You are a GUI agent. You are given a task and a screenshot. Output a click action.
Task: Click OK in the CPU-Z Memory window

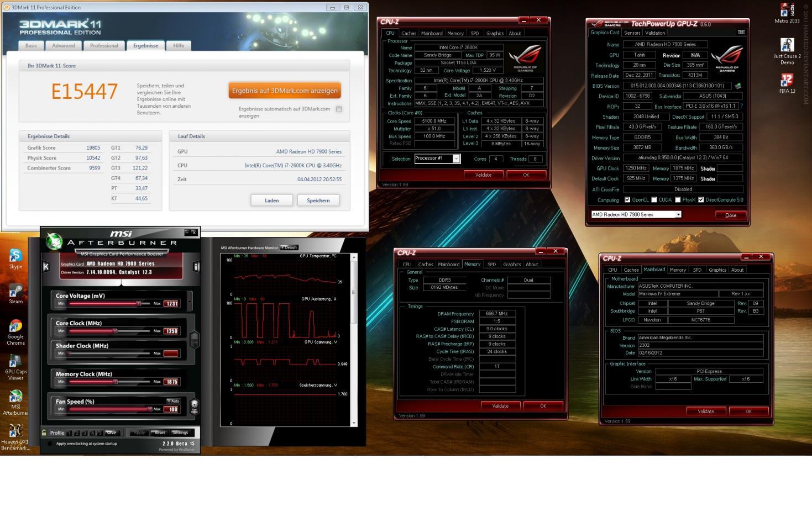(543, 406)
